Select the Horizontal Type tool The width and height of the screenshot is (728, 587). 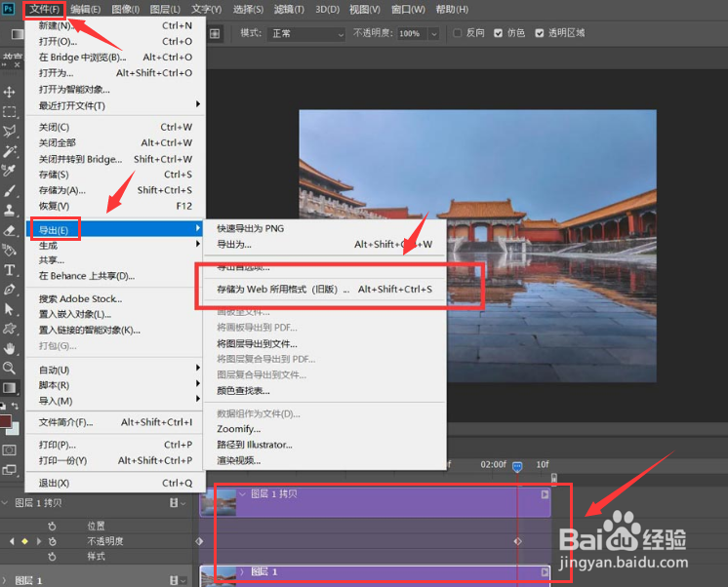click(x=10, y=270)
